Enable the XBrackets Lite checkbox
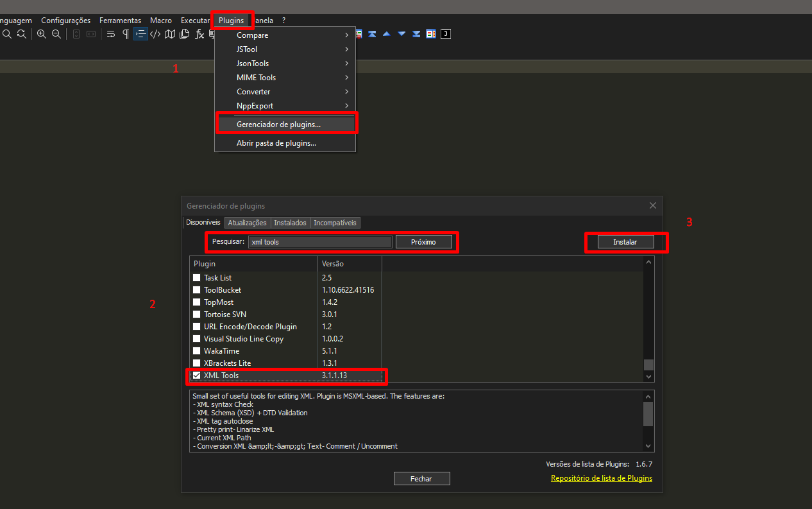Screen dimensions: 812x509 coord(196,363)
